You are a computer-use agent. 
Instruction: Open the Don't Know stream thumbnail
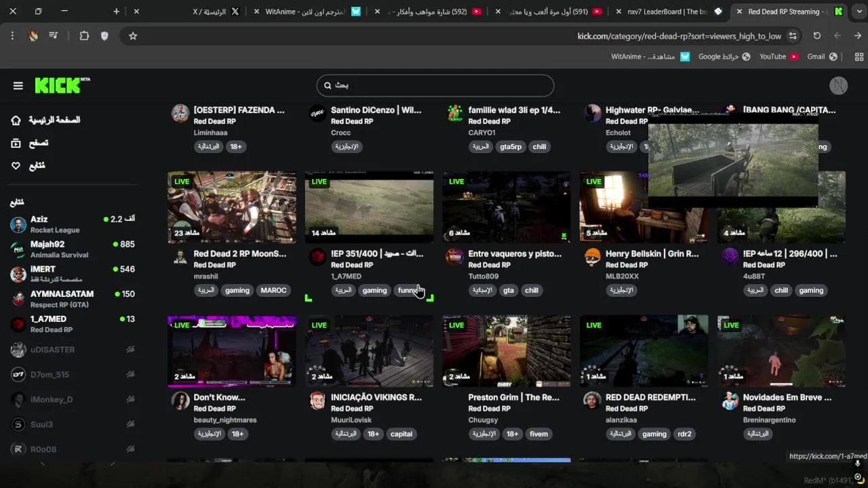[x=232, y=351]
